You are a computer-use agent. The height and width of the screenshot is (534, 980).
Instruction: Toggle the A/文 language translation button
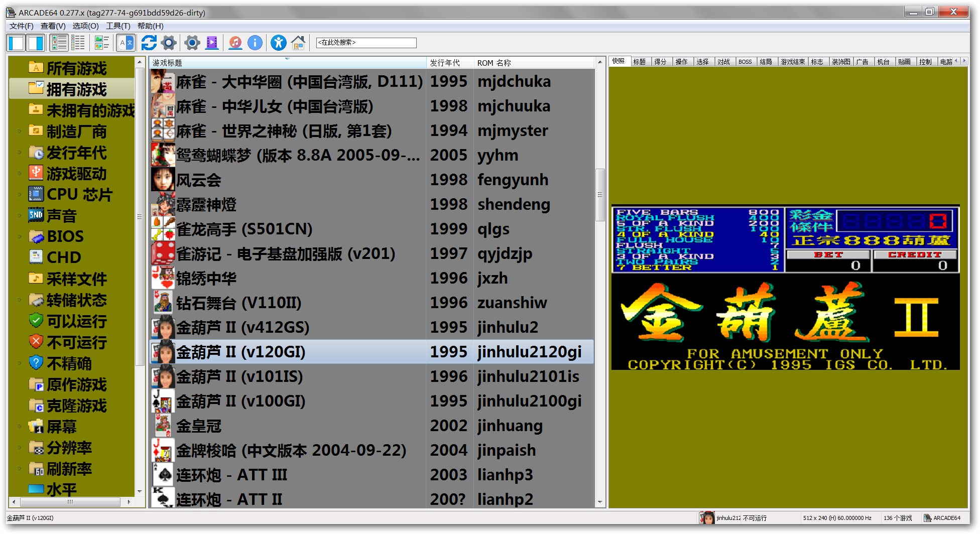click(x=126, y=43)
